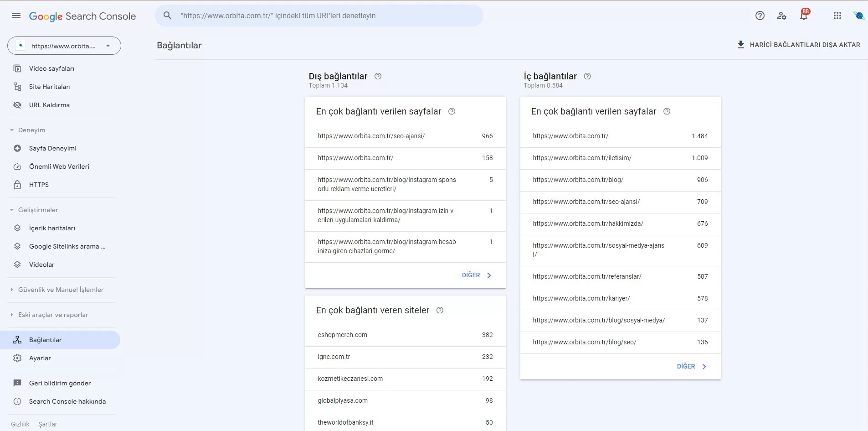The height and width of the screenshot is (431, 868).
Task: Open Ayarlar settings page
Action: point(60,358)
